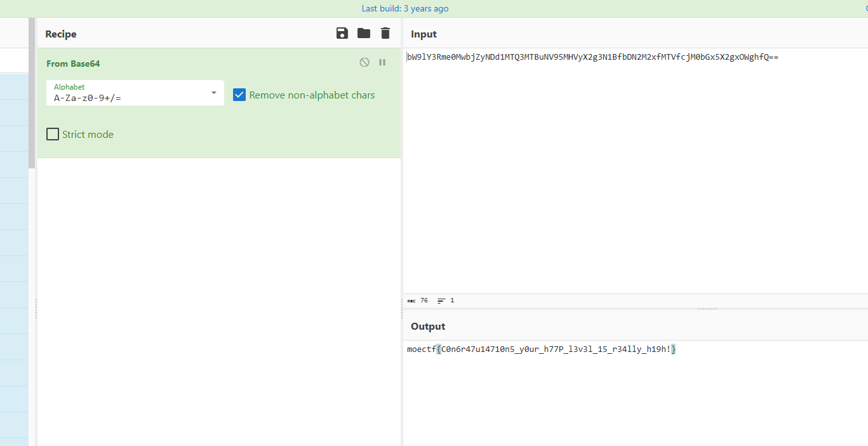The width and height of the screenshot is (868, 446).
Task: Enable the Strict mode checkbox
Action: click(53, 134)
